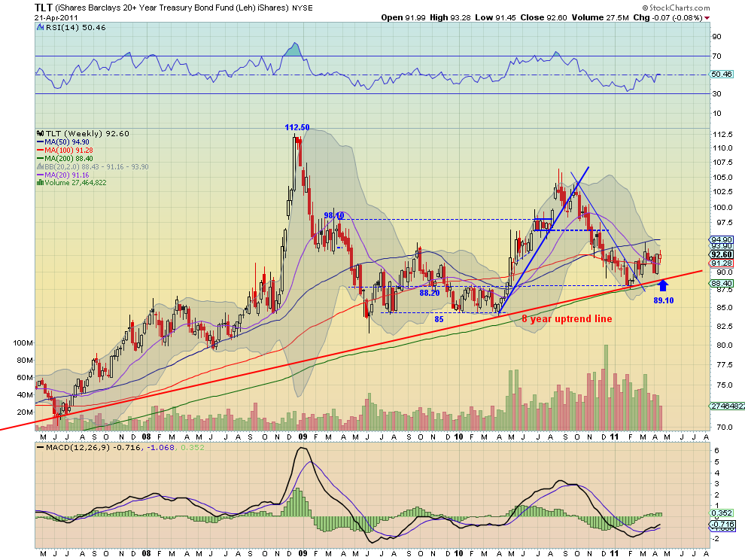745x560 pixels.
Task: Select the TLT ticker symbol in title
Action: 43,7
